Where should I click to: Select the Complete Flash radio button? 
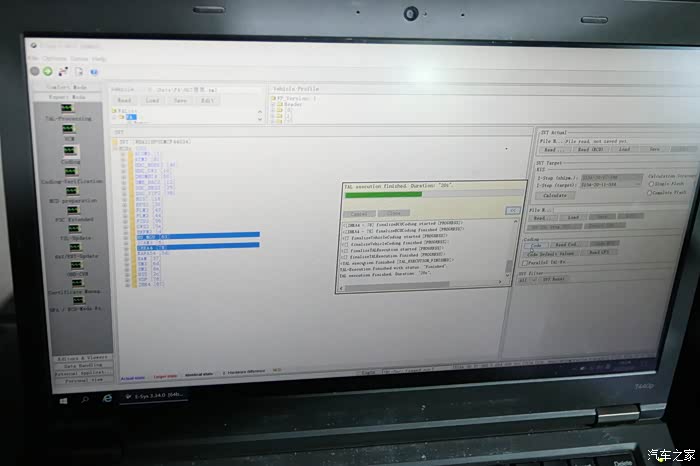point(650,193)
